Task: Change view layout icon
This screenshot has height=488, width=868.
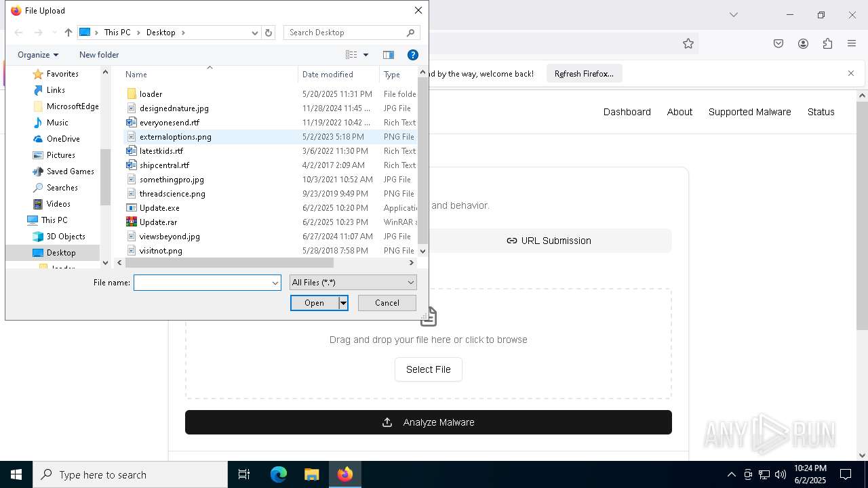Action: point(351,55)
